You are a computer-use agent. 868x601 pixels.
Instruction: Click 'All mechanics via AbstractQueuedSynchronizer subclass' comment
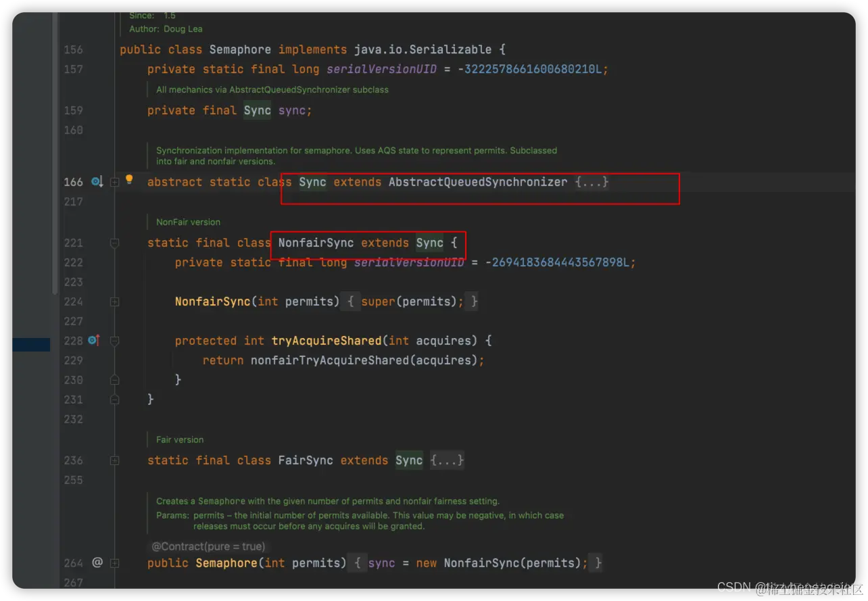pyautogui.click(x=272, y=89)
